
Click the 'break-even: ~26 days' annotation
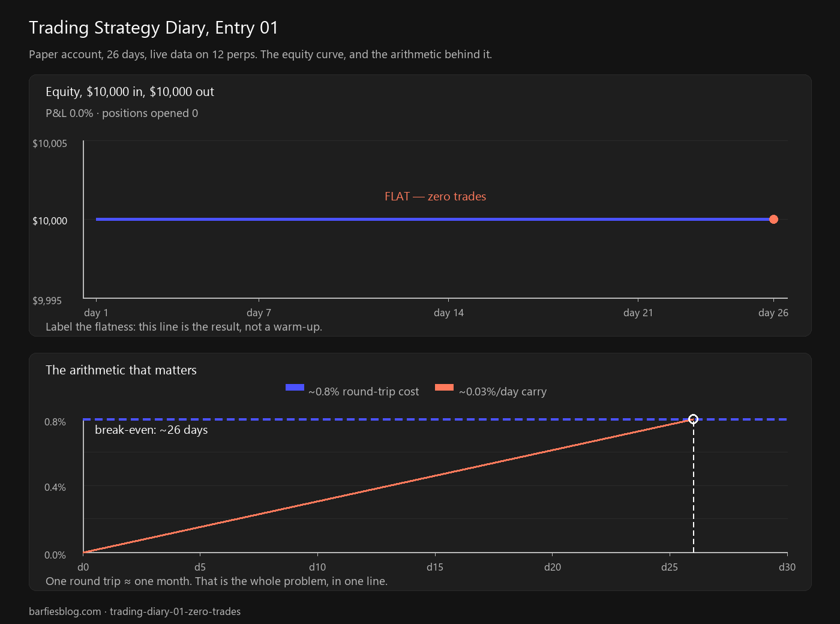point(151,430)
